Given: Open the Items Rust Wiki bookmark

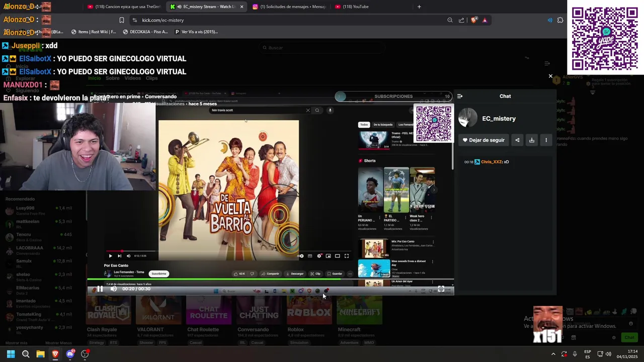Looking at the screenshot, I should [x=94, y=32].
